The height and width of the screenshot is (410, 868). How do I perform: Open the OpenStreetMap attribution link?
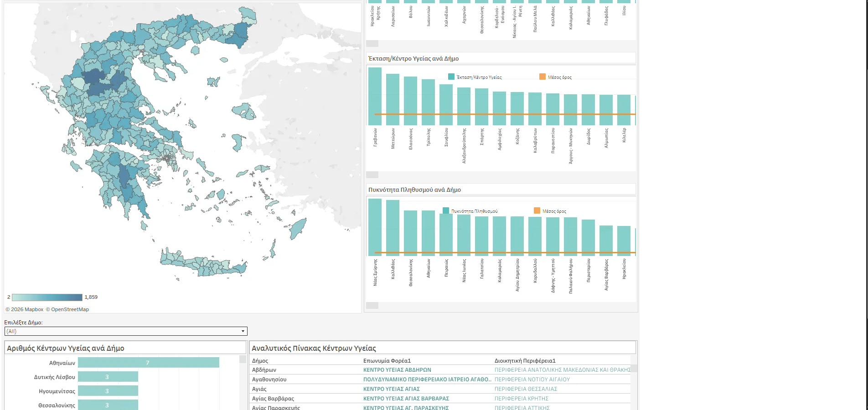point(67,309)
